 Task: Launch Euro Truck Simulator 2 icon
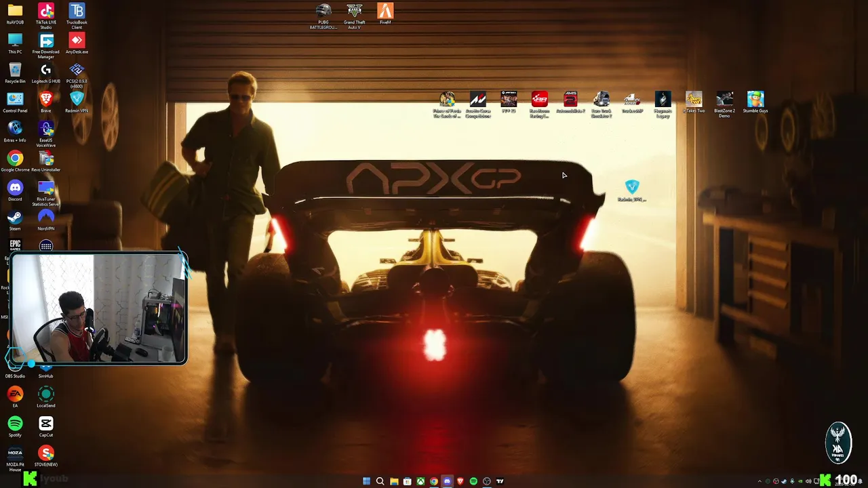601,104
